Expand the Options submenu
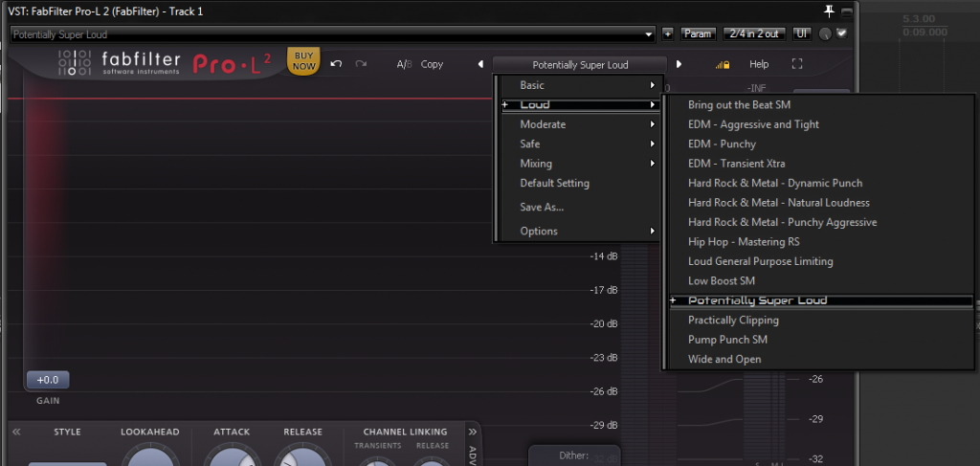Screen dimensions: 980x466 (x=579, y=232)
